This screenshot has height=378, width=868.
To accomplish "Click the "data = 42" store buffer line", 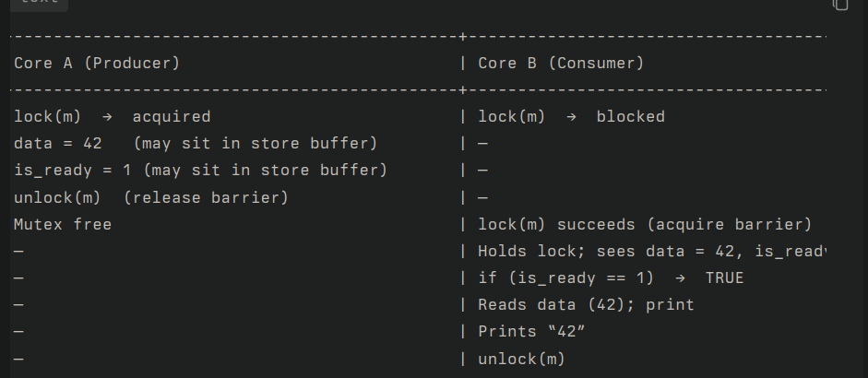I will [196, 143].
